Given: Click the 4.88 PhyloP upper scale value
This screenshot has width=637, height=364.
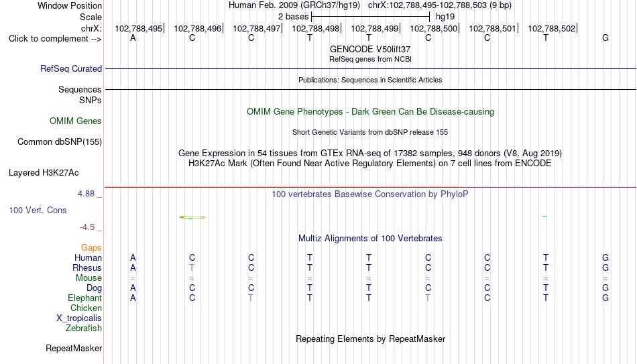Looking at the screenshot, I should 86,194.
